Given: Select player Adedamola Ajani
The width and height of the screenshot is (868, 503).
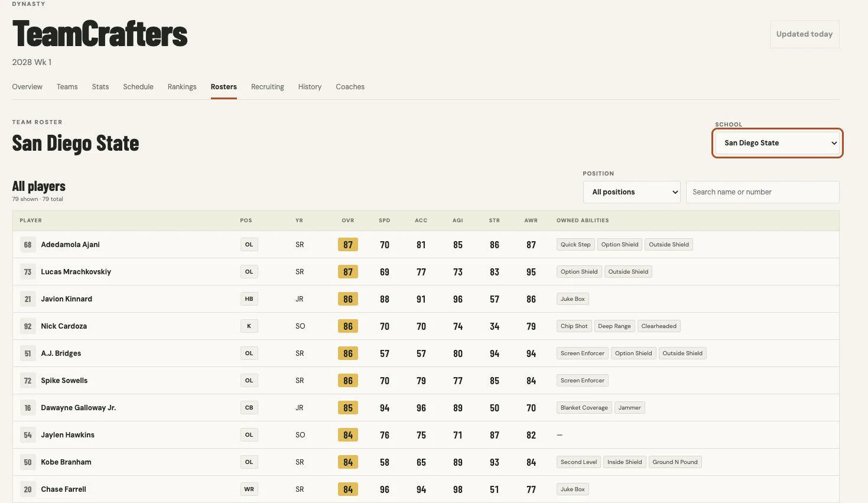Looking at the screenshot, I should [70, 245].
